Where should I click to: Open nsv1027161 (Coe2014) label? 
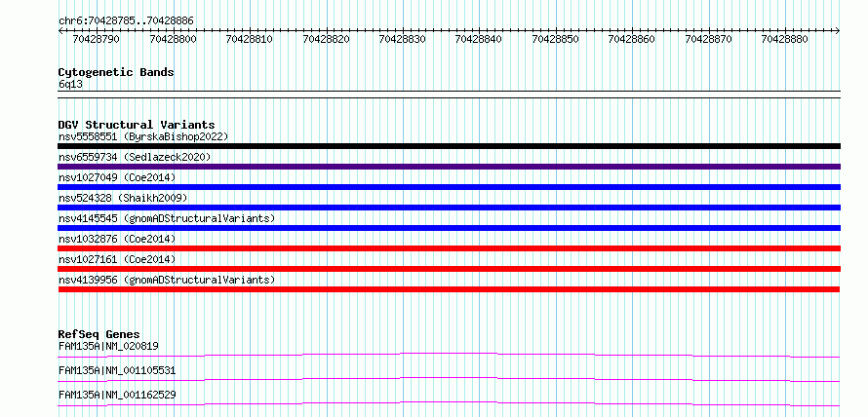tap(117, 259)
